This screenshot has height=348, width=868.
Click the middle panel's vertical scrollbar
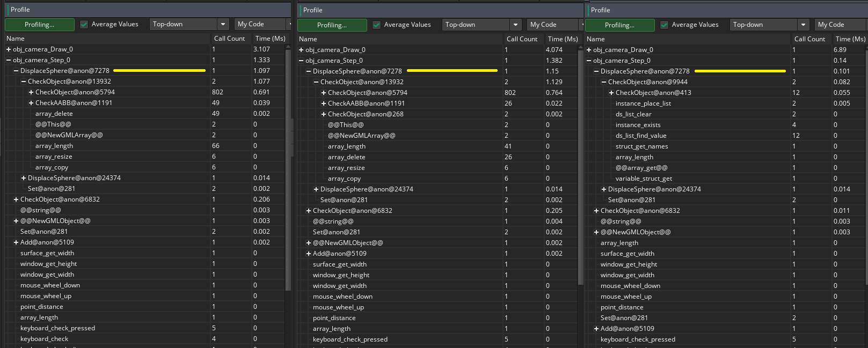point(580,161)
